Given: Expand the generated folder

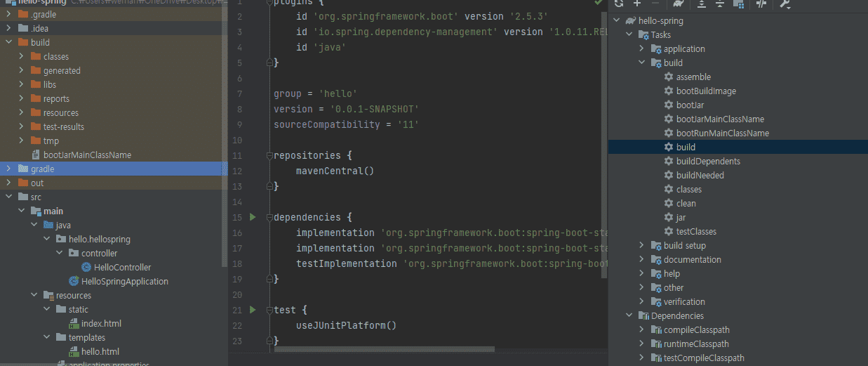Looking at the screenshot, I should [x=21, y=70].
